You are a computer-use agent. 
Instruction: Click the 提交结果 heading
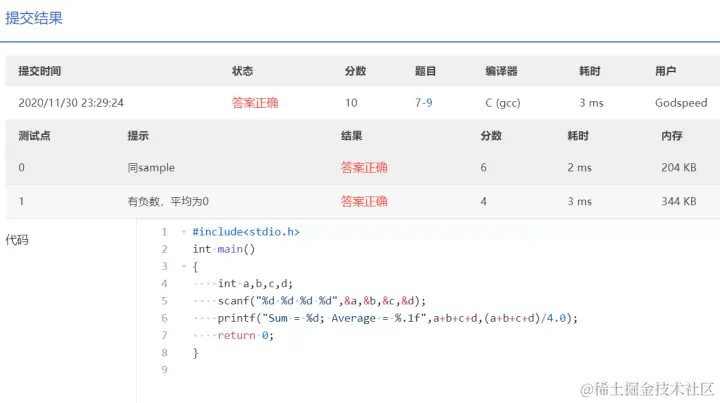34,18
